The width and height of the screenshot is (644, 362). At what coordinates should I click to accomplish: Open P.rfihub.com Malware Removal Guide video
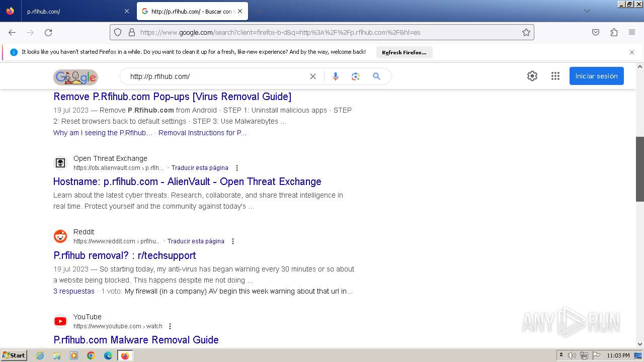pyautogui.click(x=136, y=340)
